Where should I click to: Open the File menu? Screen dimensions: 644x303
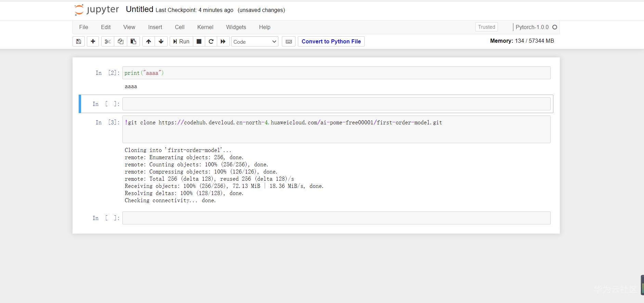pyautogui.click(x=84, y=27)
